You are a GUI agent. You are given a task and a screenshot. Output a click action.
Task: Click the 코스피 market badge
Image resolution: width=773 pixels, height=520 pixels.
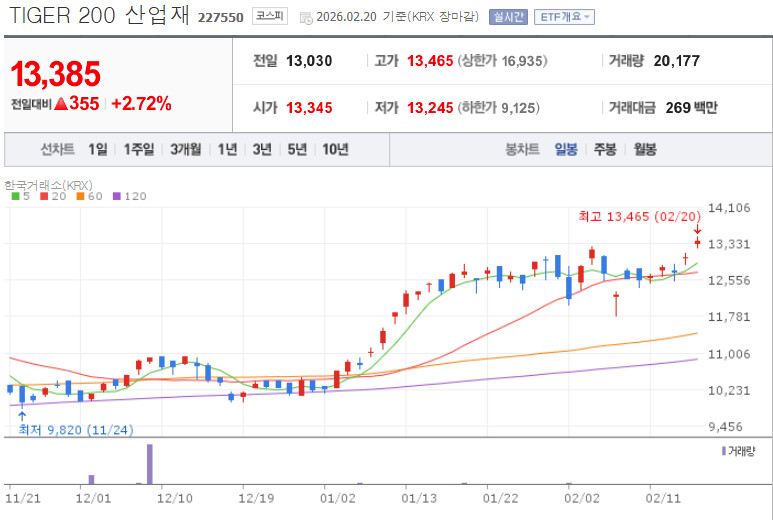[x=267, y=17]
